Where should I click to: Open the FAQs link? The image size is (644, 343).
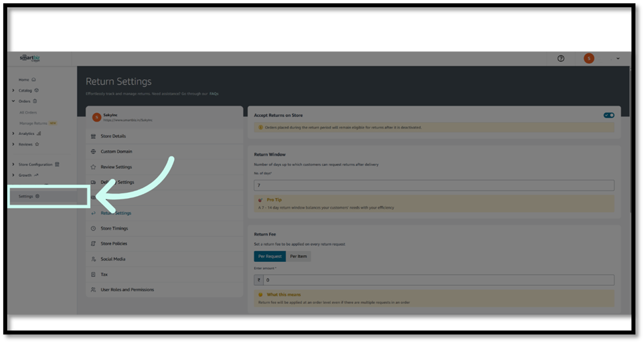[214, 94]
